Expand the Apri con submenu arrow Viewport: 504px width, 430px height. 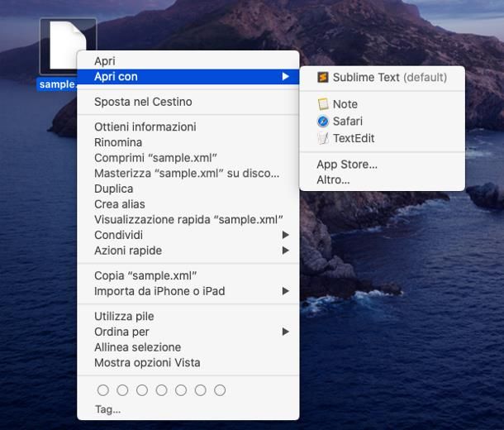coord(285,77)
